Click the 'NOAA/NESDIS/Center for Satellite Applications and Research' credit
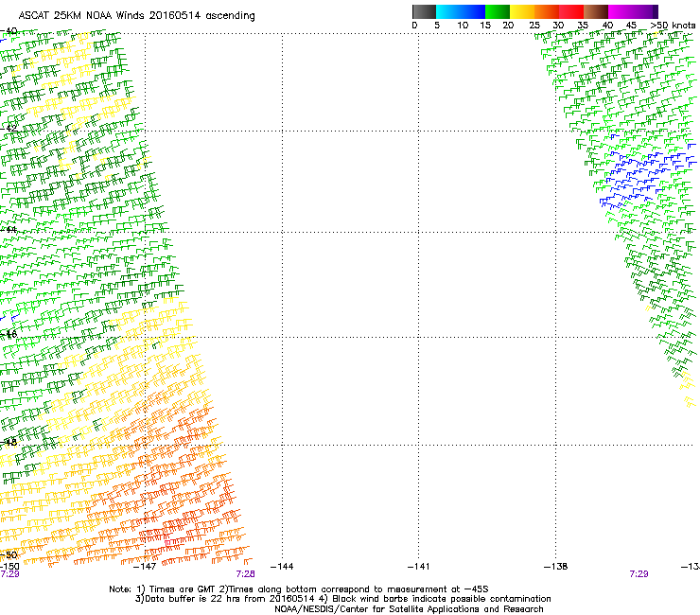The image size is (700, 615). tap(409, 609)
